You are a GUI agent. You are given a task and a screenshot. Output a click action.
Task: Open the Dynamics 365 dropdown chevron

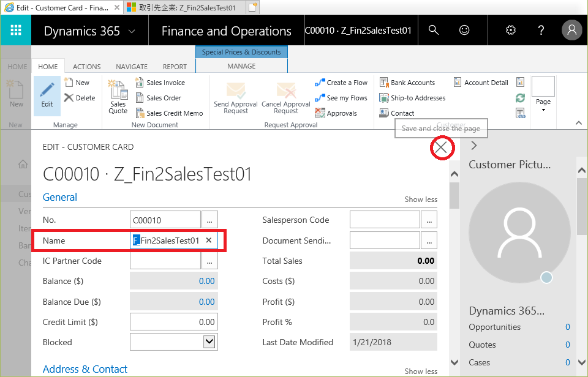[132, 31]
